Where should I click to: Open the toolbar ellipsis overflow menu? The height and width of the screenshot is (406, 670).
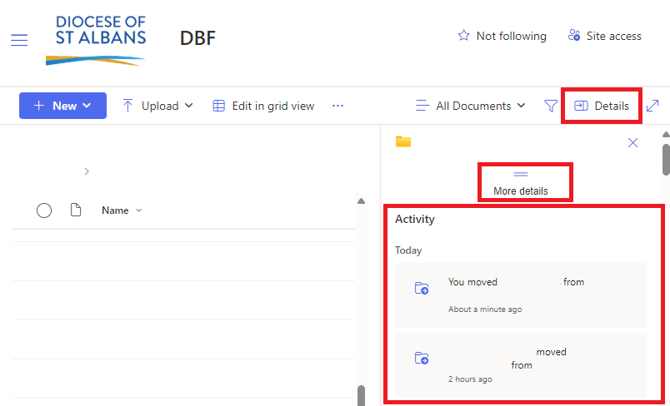coord(338,106)
